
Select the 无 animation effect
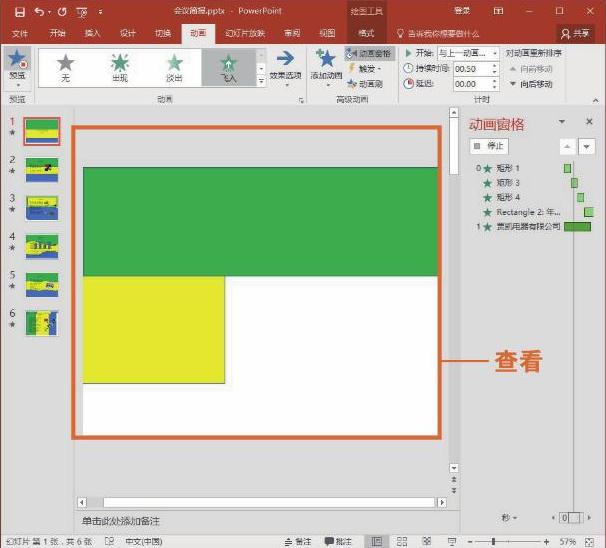(x=66, y=68)
